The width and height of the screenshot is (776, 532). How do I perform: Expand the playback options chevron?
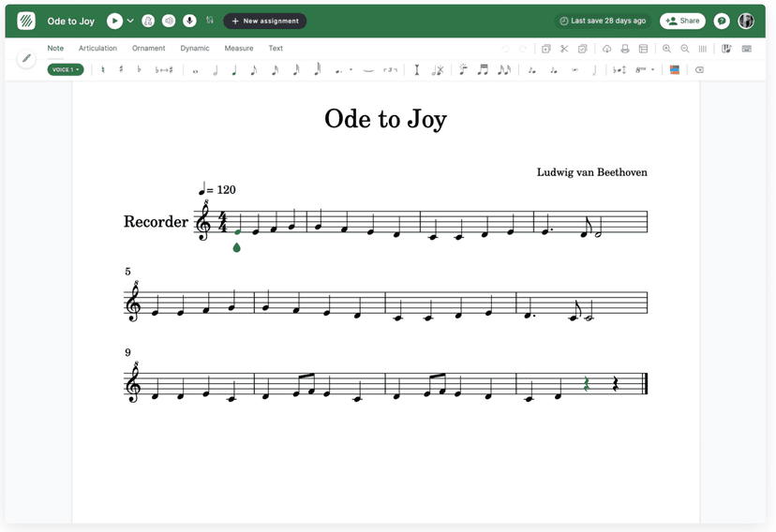coord(130,21)
